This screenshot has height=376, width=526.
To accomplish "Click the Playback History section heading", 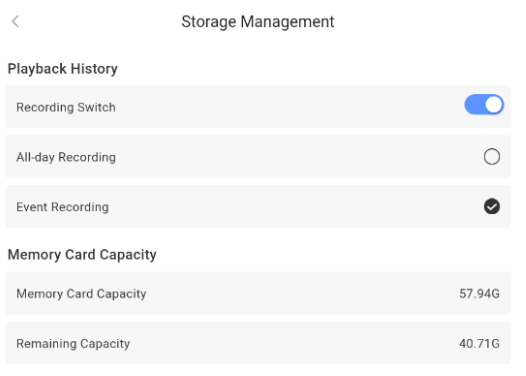I will [63, 69].
